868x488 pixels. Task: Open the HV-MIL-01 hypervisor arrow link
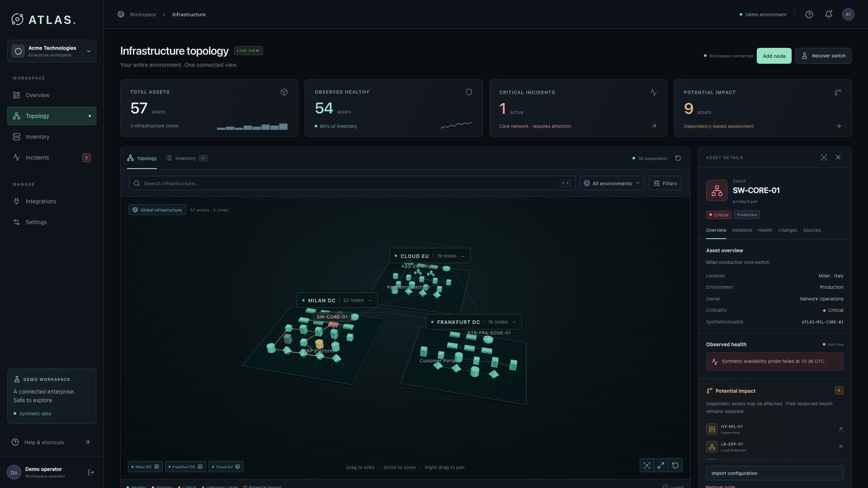point(840,429)
